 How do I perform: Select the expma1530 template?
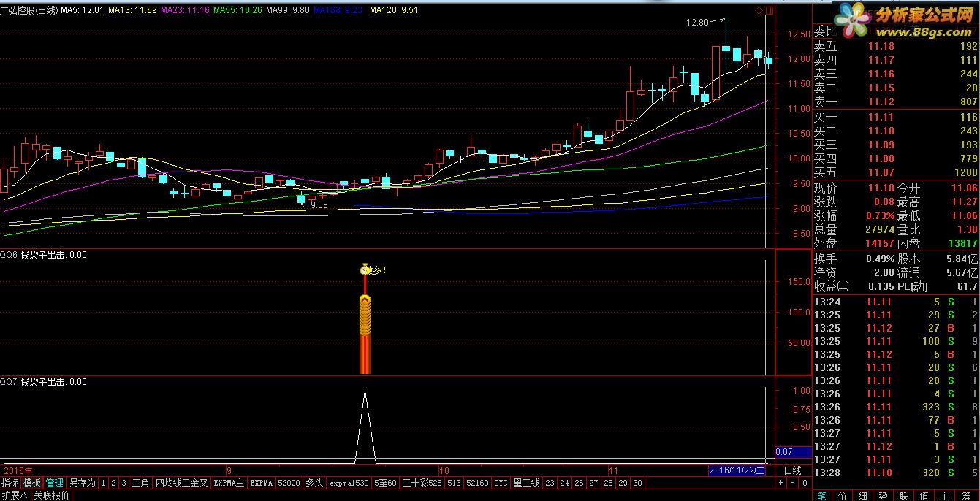(x=349, y=483)
